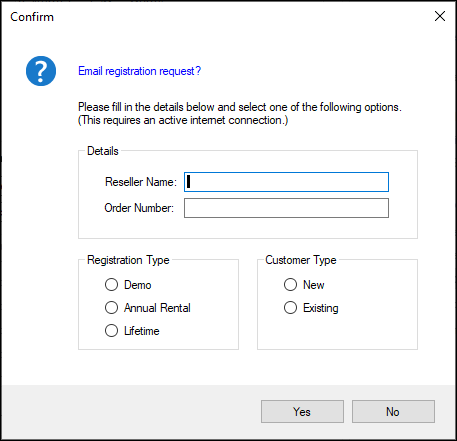This screenshot has width=457, height=441.
Task: Click into the Order Number field
Action: (x=286, y=208)
